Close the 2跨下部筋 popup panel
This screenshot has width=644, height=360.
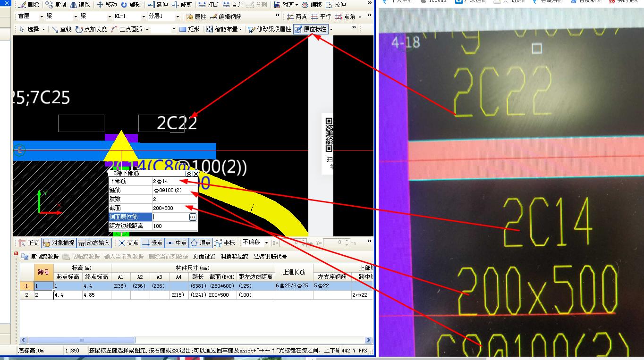click(195, 174)
